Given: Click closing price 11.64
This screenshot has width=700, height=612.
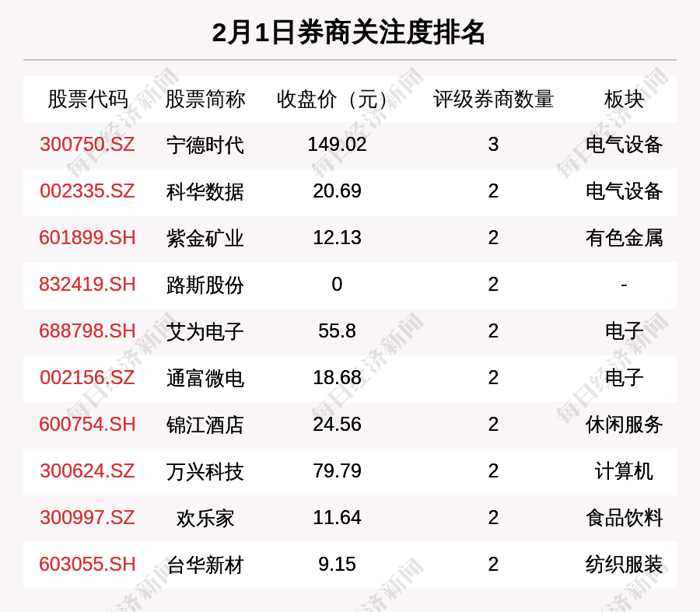Looking at the screenshot, I should 337,518.
